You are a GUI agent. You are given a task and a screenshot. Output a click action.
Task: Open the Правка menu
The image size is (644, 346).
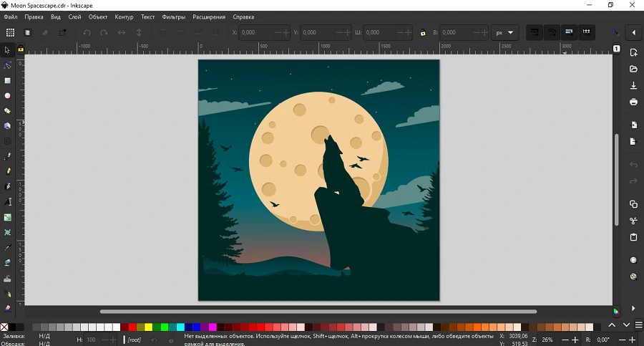[x=34, y=17]
